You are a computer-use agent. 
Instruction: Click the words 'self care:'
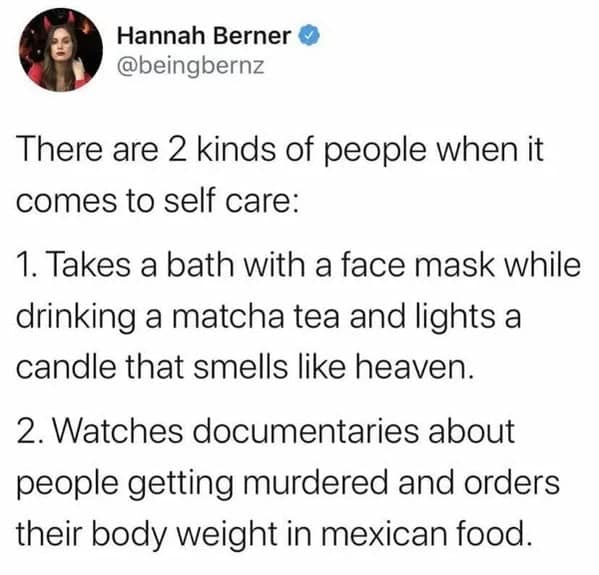231,201
